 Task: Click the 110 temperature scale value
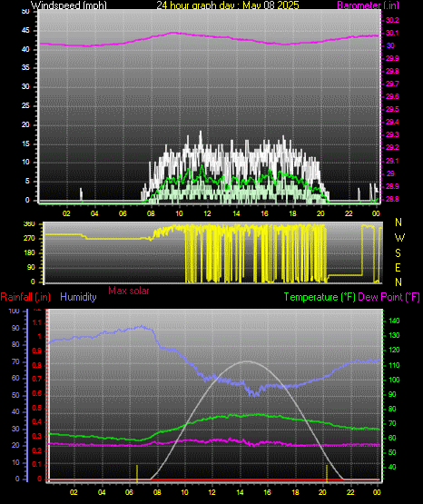[394, 365]
